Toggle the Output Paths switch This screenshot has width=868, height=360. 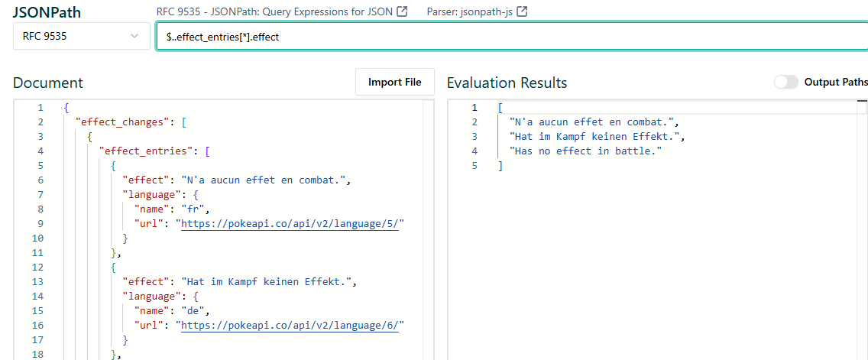(x=786, y=83)
